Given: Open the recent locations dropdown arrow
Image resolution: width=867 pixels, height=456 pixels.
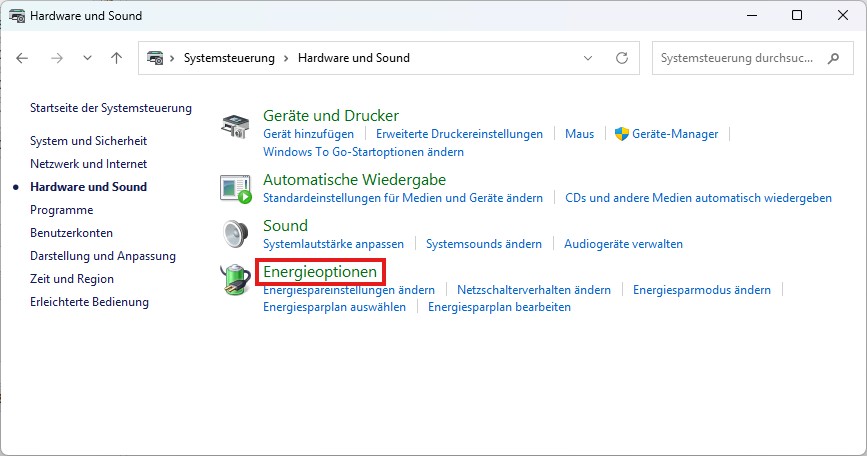Looking at the screenshot, I should coord(87,58).
